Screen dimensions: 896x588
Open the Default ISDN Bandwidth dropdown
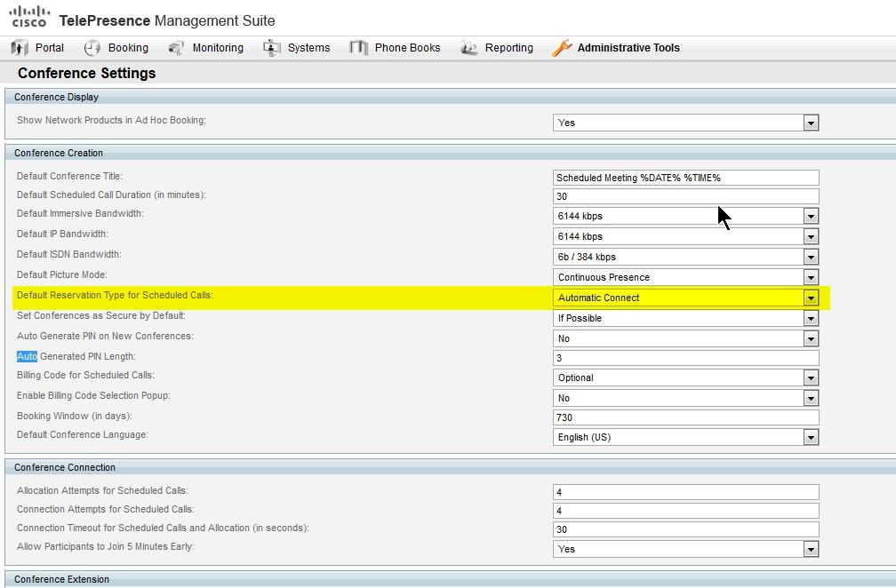(x=685, y=257)
